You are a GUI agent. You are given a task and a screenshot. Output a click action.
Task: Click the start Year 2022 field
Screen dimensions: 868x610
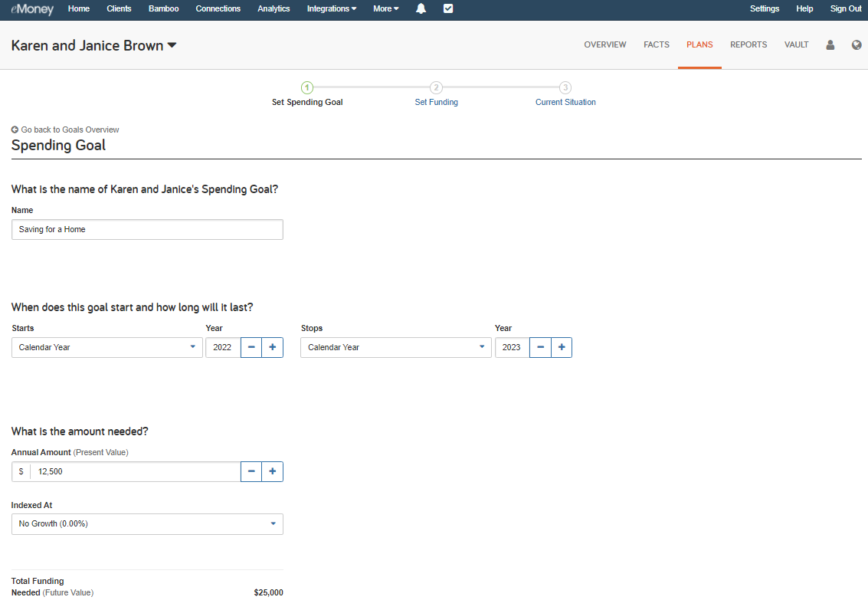pos(223,347)
